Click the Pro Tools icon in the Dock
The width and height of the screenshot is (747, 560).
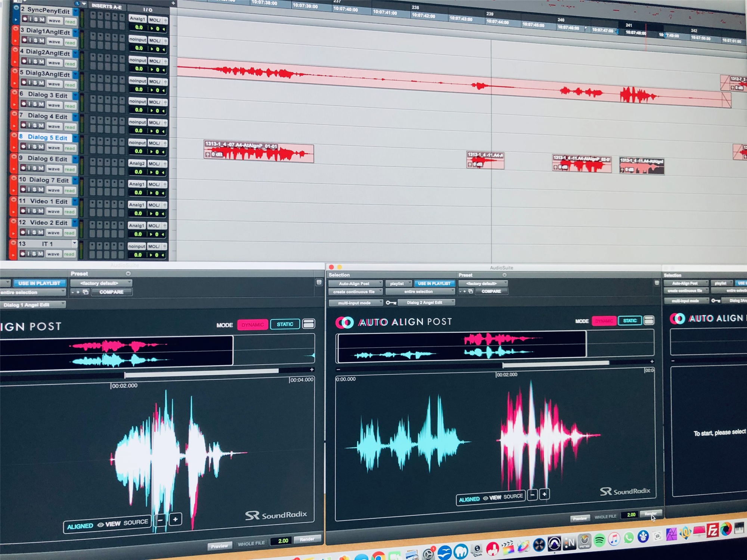point(554,544)
